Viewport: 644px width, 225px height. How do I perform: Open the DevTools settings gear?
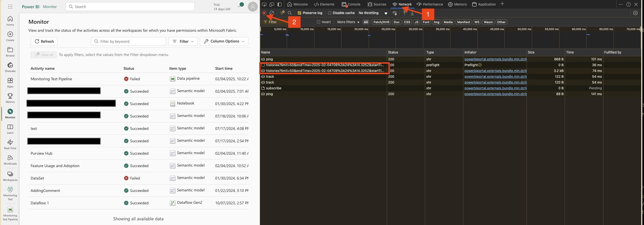click(x=635, y=13)
